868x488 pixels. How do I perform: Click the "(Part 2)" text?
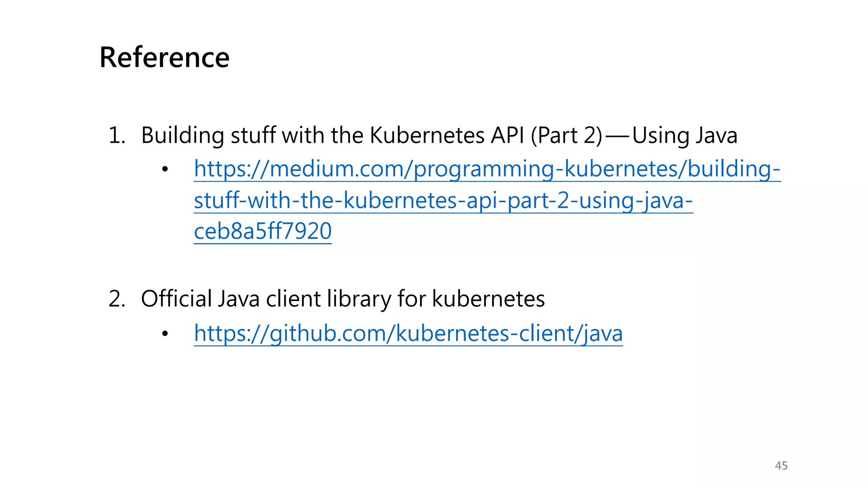pos(566,136)
